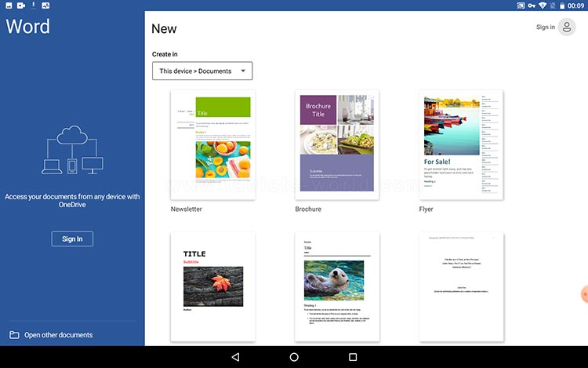Open recent apps with the square button
The image size is (588, 368).
coord(353,357)
